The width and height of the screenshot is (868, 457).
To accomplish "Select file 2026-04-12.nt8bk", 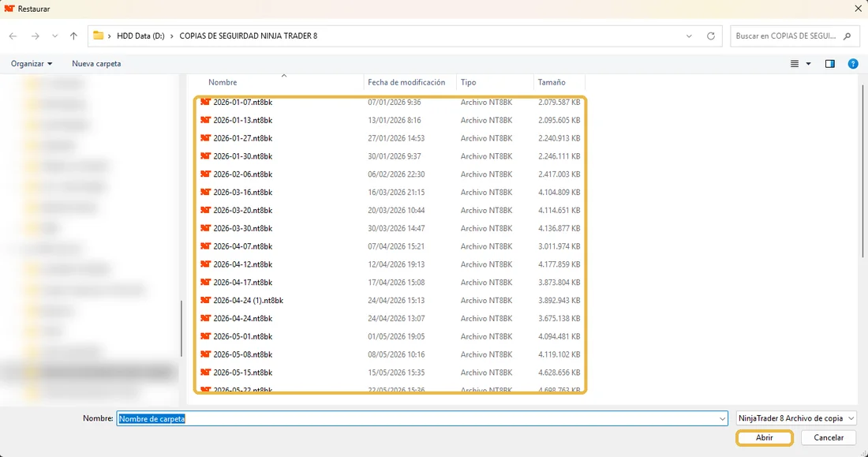I will coord(242,264).
